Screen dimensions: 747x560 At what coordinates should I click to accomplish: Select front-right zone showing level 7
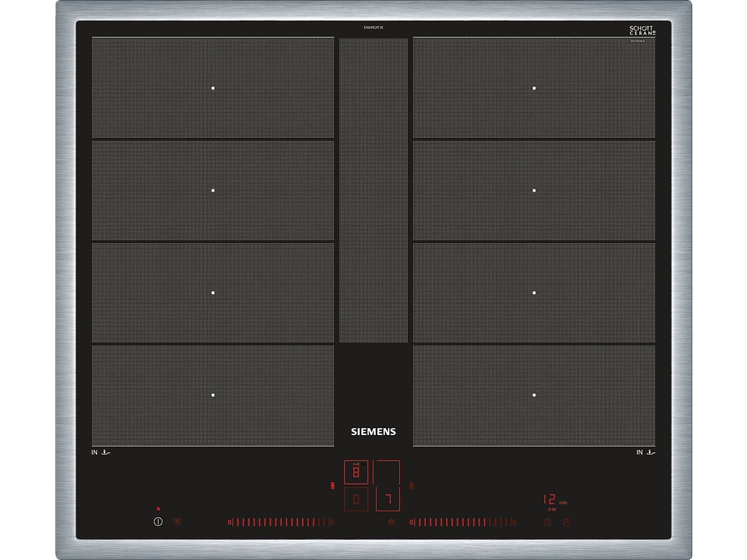(x=388, y=499)
